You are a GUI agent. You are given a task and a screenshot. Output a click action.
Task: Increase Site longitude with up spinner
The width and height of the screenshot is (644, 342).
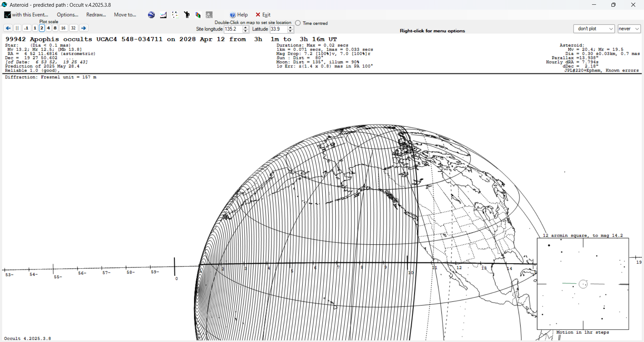[x=246, y=27]
